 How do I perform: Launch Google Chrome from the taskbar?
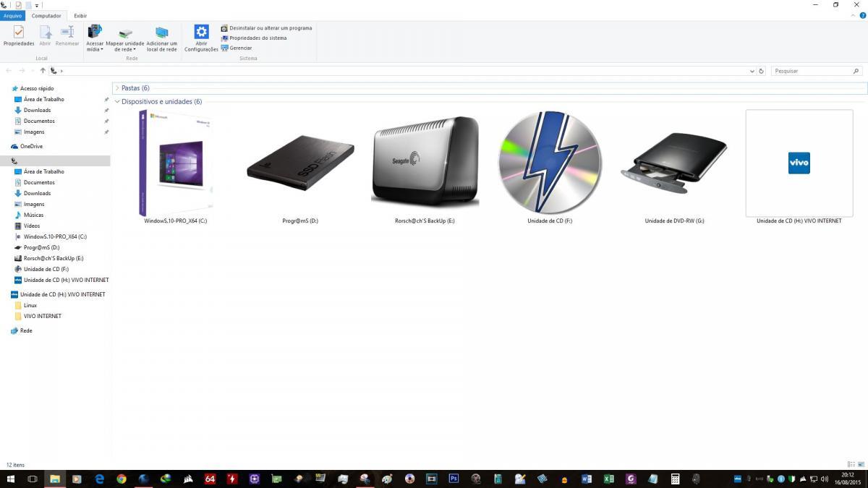coord(122,479)
